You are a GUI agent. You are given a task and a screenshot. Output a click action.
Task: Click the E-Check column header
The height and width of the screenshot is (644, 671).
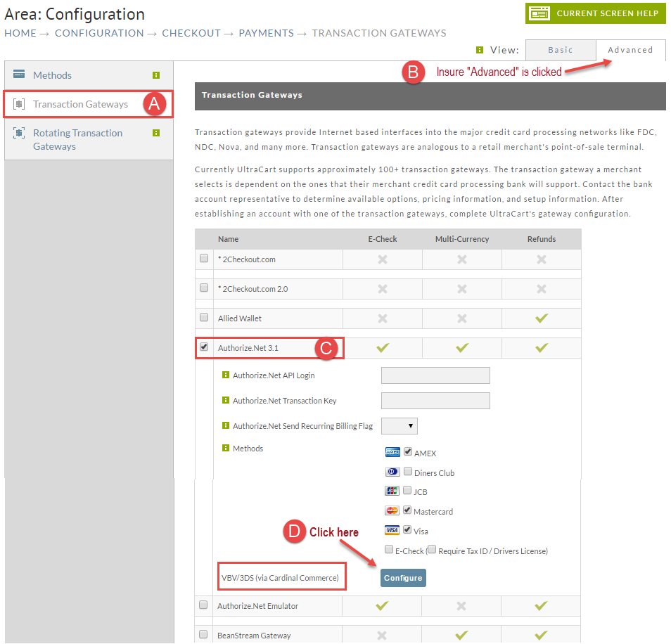(x=383, y=239)
